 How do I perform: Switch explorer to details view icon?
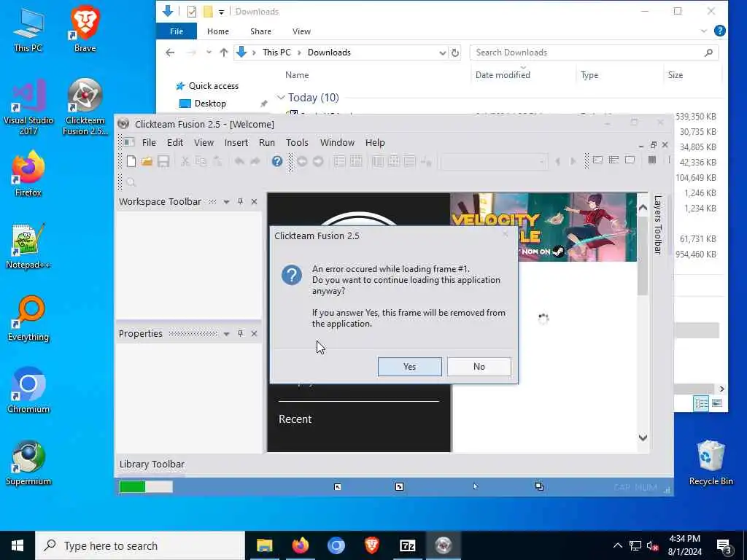(x=701, y=403)
